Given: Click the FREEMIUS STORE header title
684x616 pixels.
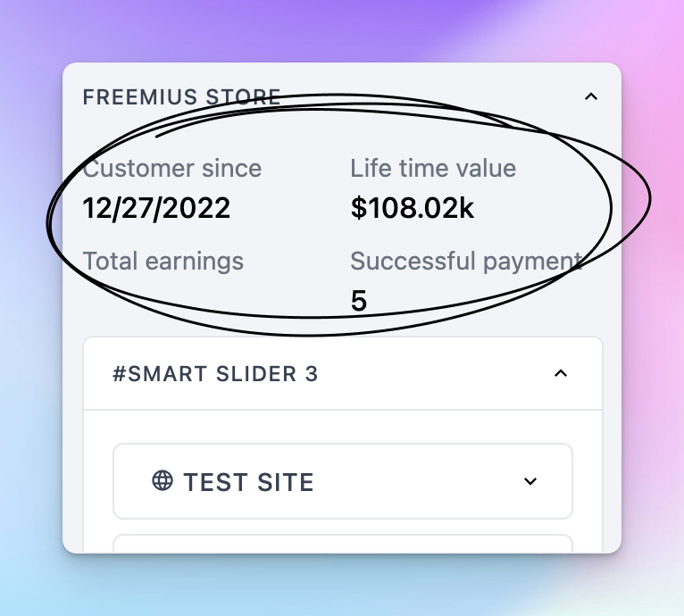Looking at the screenshot, I should click(x=181, y=96).
